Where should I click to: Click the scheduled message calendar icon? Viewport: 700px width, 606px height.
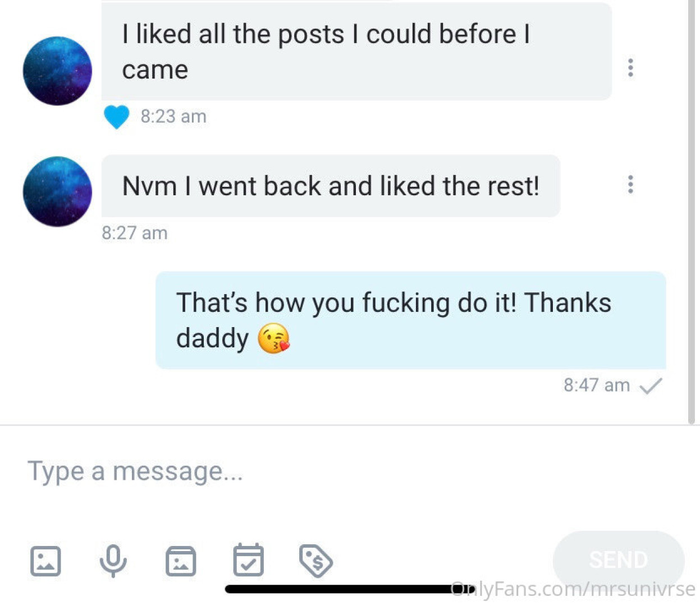coord(248,559)
